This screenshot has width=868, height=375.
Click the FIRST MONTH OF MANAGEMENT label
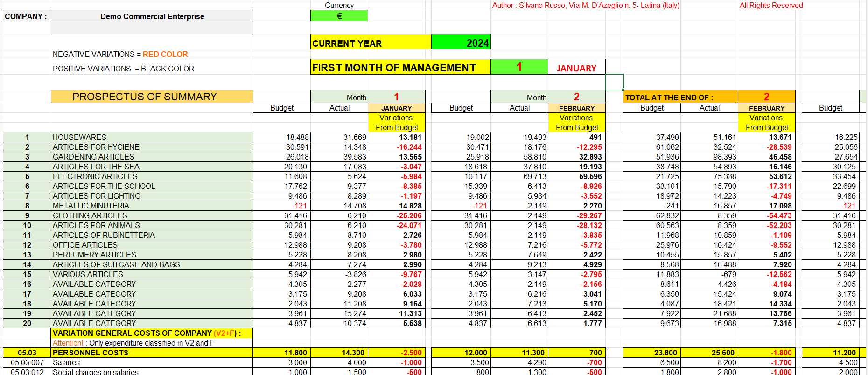[400, 67]
